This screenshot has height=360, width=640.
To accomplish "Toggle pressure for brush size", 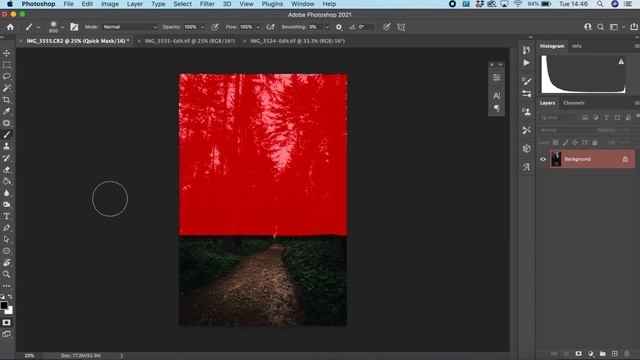I will click(387, 27).
